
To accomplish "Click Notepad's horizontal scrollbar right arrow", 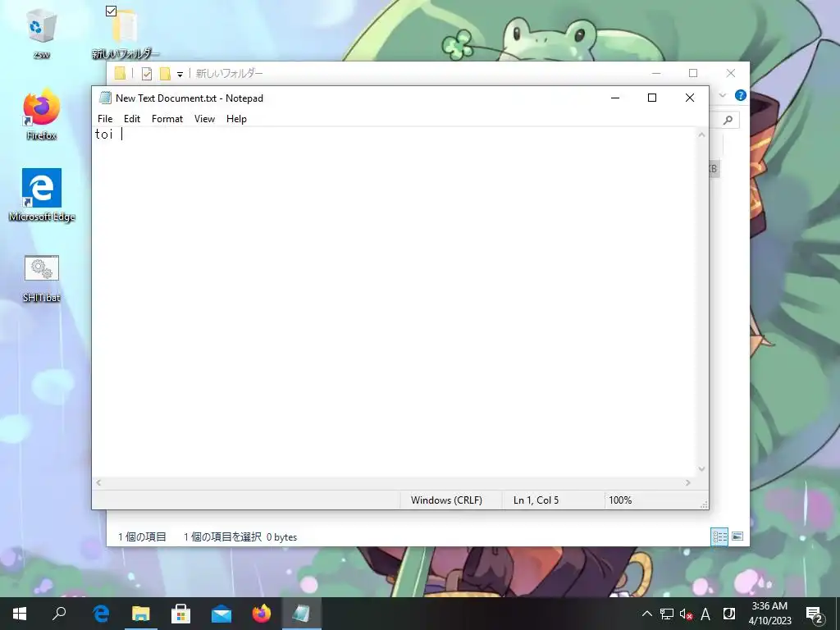I will (x=688, y=482).
